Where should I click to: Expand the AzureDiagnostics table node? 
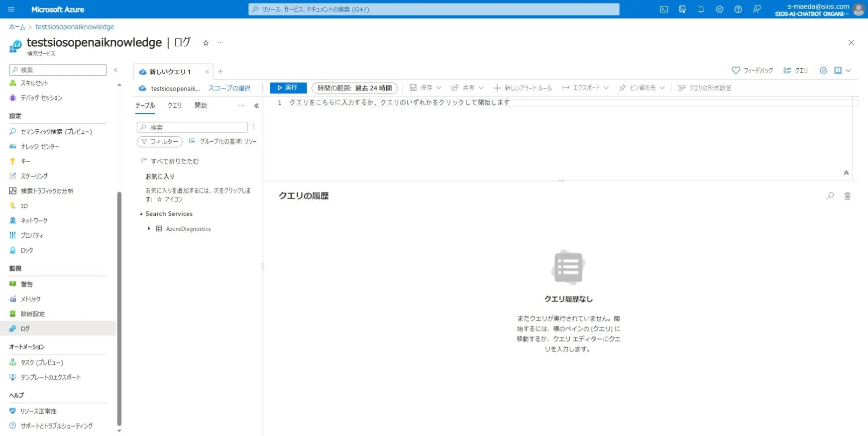pos(149,229)
